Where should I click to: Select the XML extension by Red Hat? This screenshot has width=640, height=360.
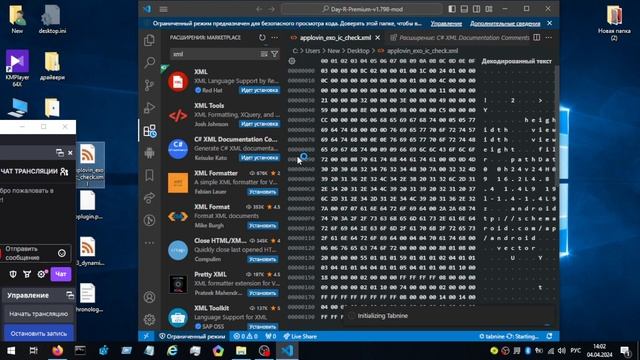(223, 81)
